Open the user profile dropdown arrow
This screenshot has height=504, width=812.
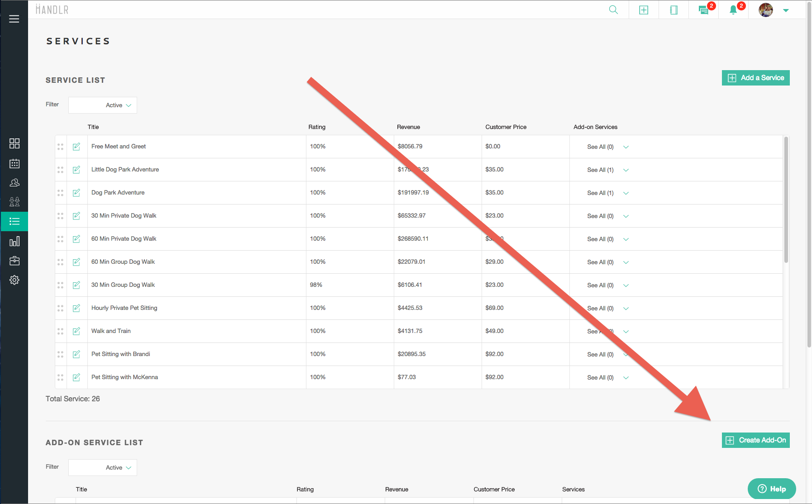pos(786,10)
